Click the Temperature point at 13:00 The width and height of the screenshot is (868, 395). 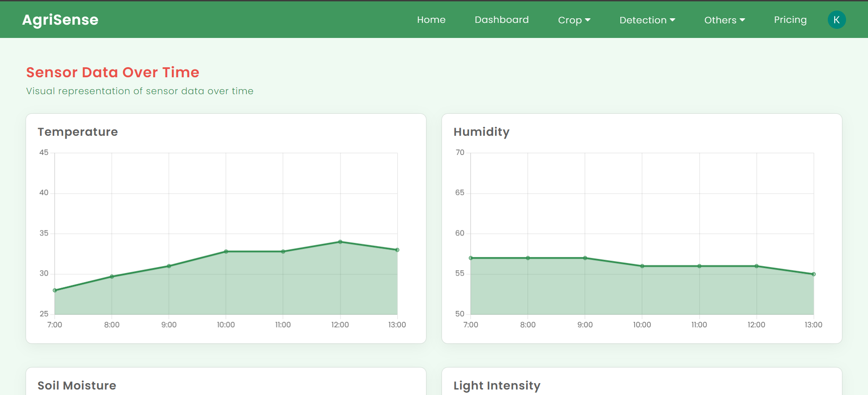click(397, 250)
